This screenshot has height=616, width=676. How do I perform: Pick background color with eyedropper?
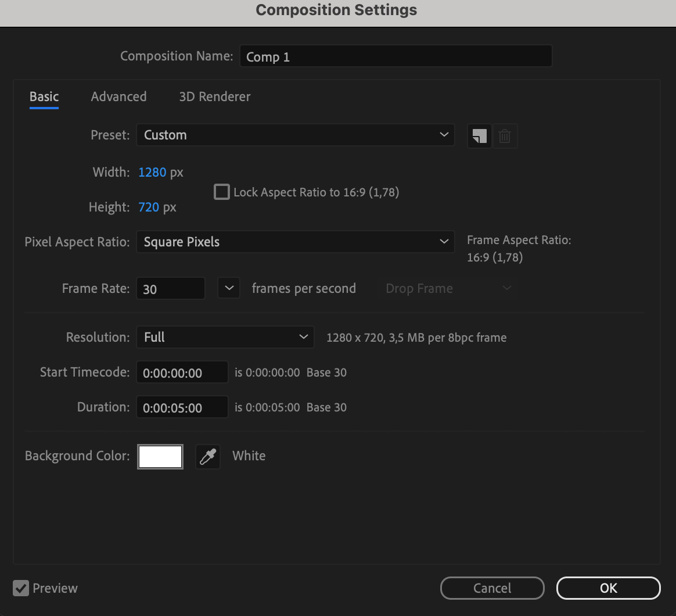[208, 456]
